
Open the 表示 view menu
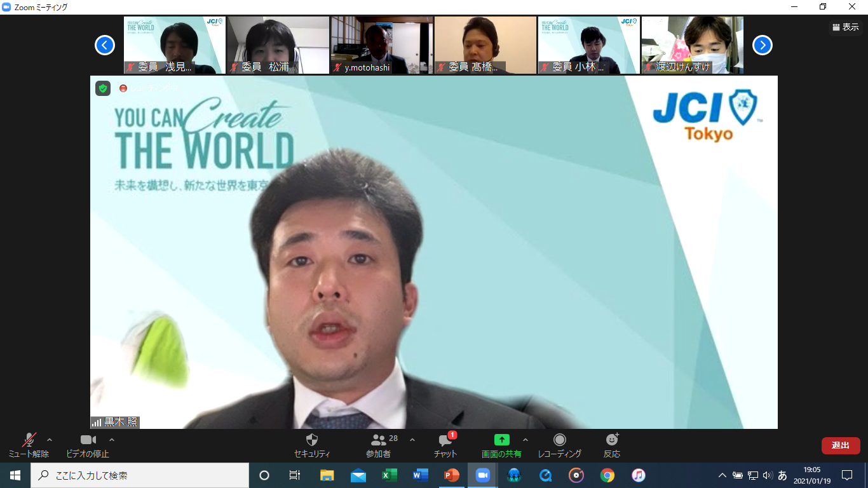(845, 27)
